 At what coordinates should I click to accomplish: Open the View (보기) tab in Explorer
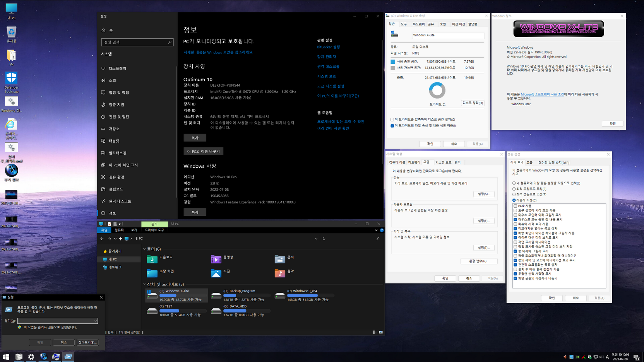click(x=134, y=230)
